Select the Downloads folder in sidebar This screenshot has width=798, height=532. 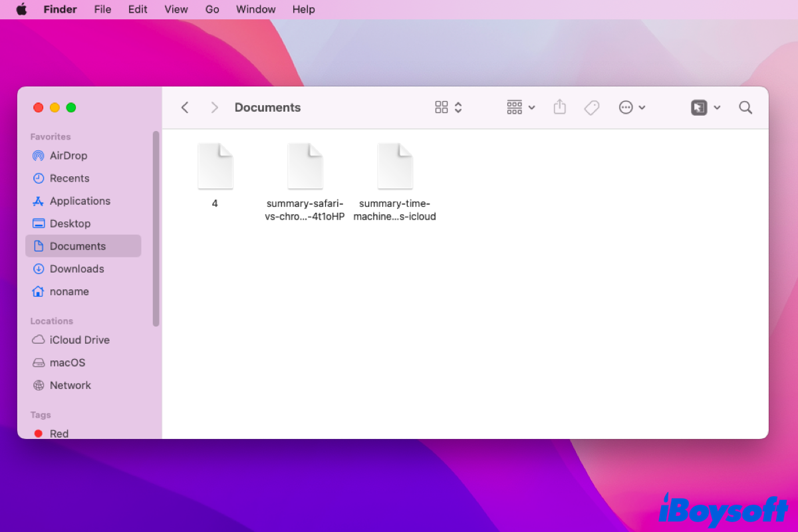(x=76, y=269)
